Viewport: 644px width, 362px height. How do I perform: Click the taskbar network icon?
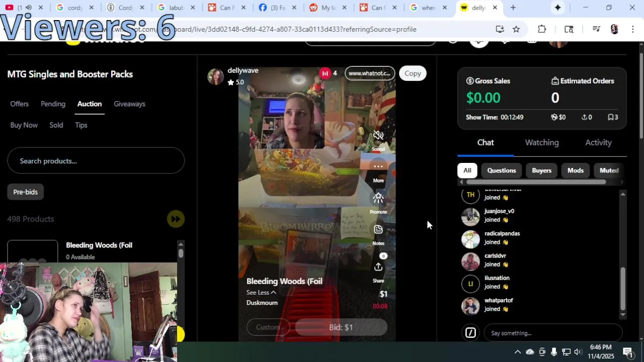point(566,351)
